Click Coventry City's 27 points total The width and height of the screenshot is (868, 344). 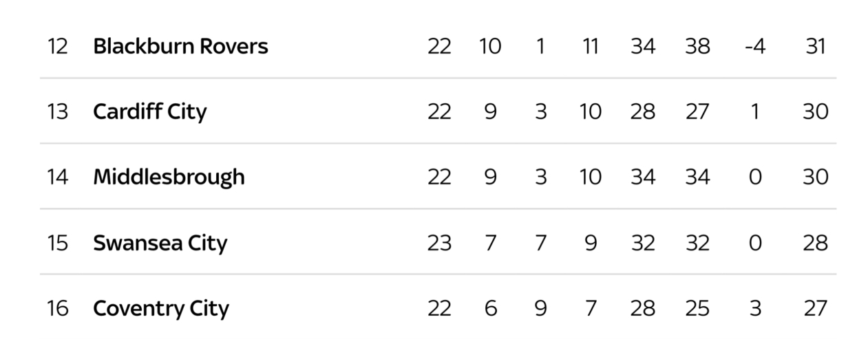coord(815,308)
